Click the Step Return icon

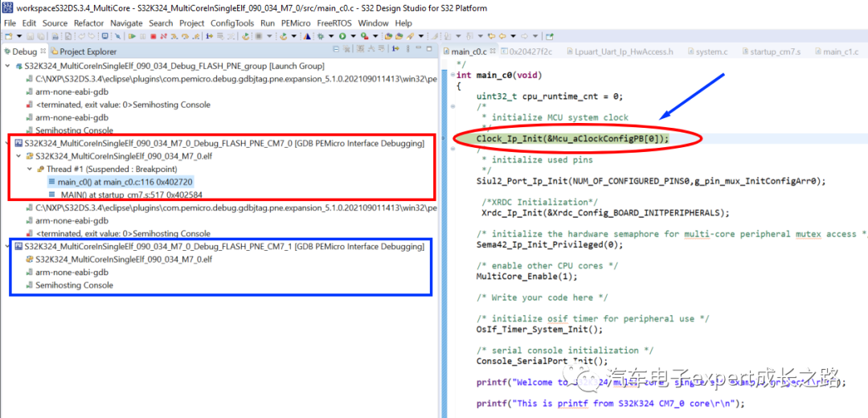tap(196, 36)
